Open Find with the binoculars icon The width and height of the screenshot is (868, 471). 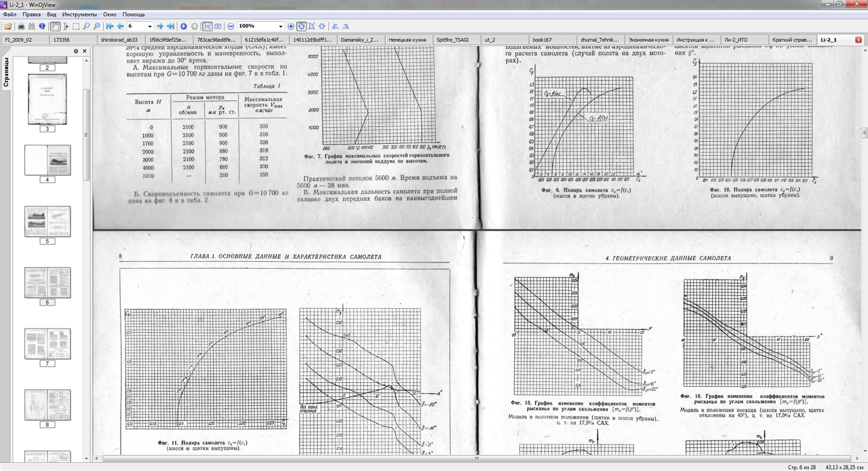click(x=31, y=26)
